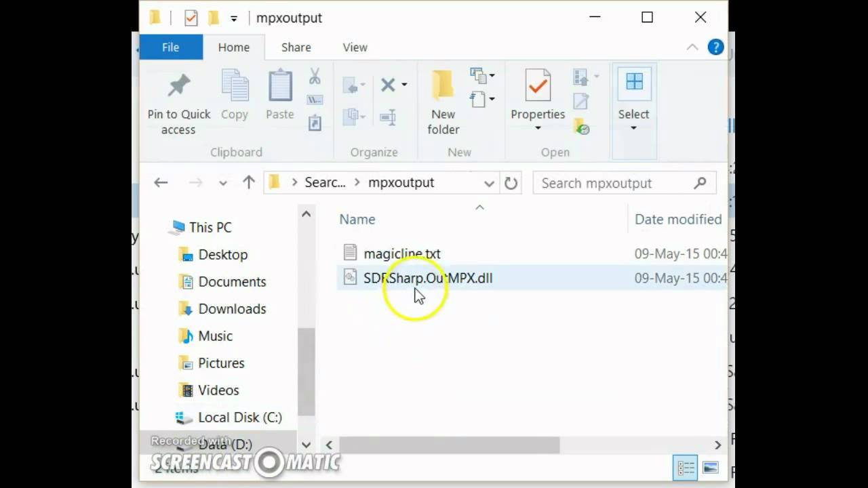This screenshot has width=868, height=488.
Task: Open the File menu
Action: (x=171, y=47)
